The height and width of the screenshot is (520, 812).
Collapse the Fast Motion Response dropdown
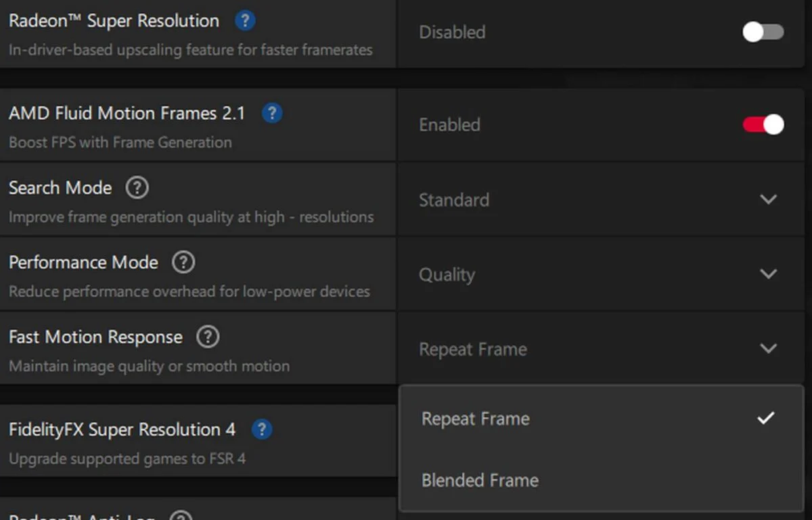(x=769, y=349)
